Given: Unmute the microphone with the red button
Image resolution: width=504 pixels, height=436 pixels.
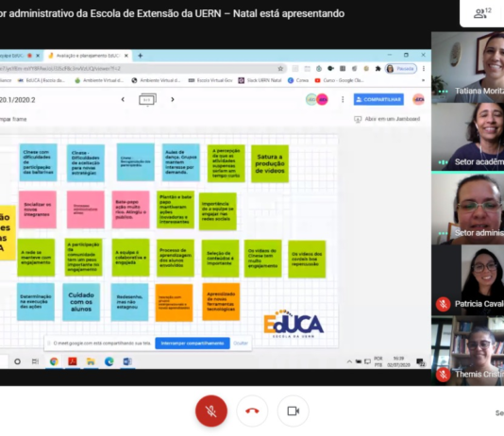Looking at the screenshot, I should coord(211,411).
